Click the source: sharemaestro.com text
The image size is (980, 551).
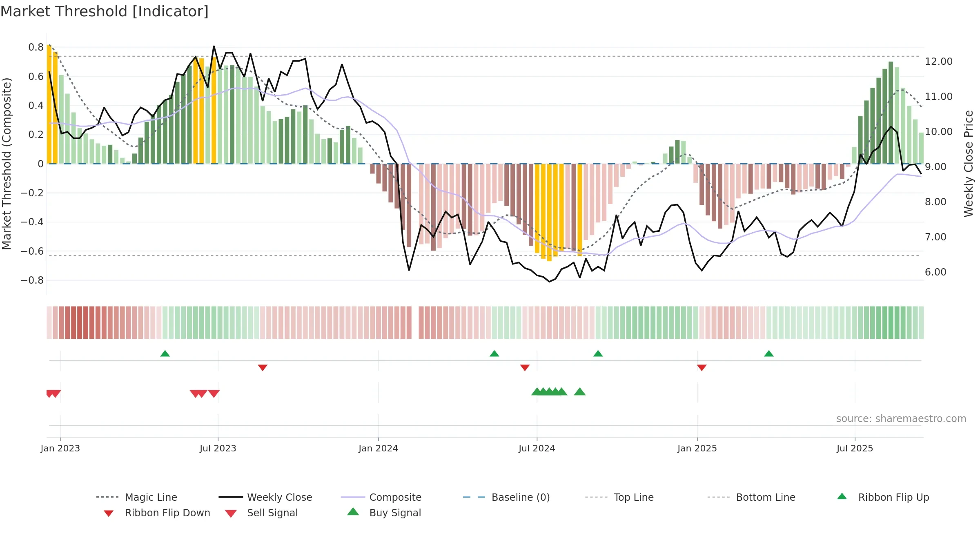coord(901,419)
